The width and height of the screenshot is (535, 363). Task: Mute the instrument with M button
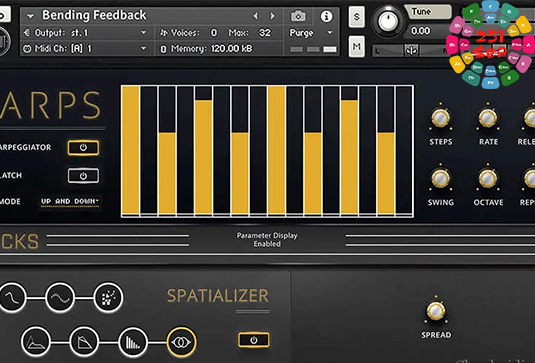point(357,47)
